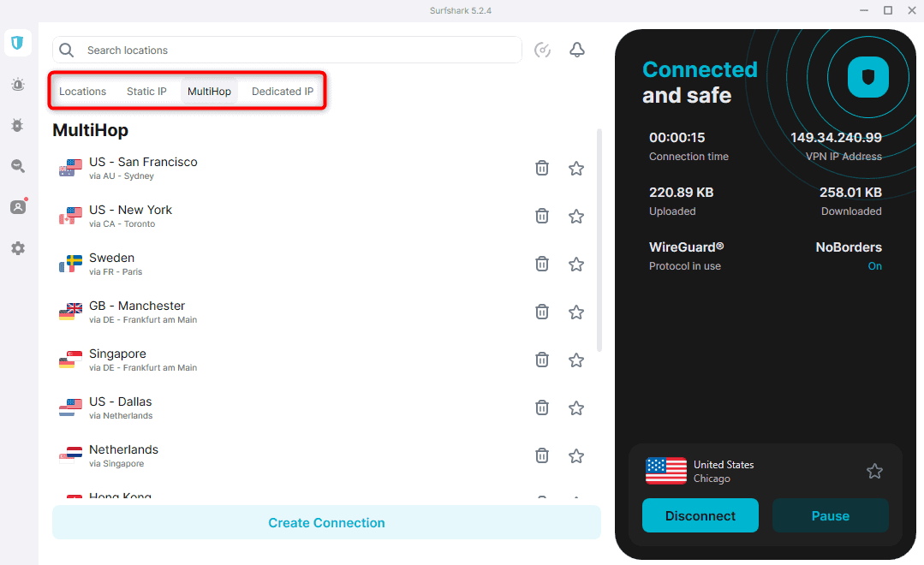Delete the Sweden via Paris connection
The height and width of the screenshot is (565, 924).
tap(541, 264)
